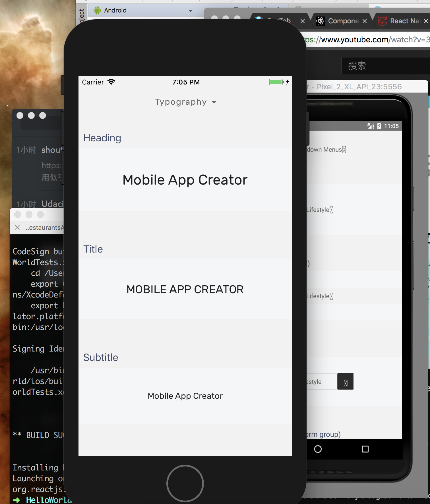Click the 'BUILD SU' line in terminal
This screenshot has height=504, width=430.
(x=38, y=435)
